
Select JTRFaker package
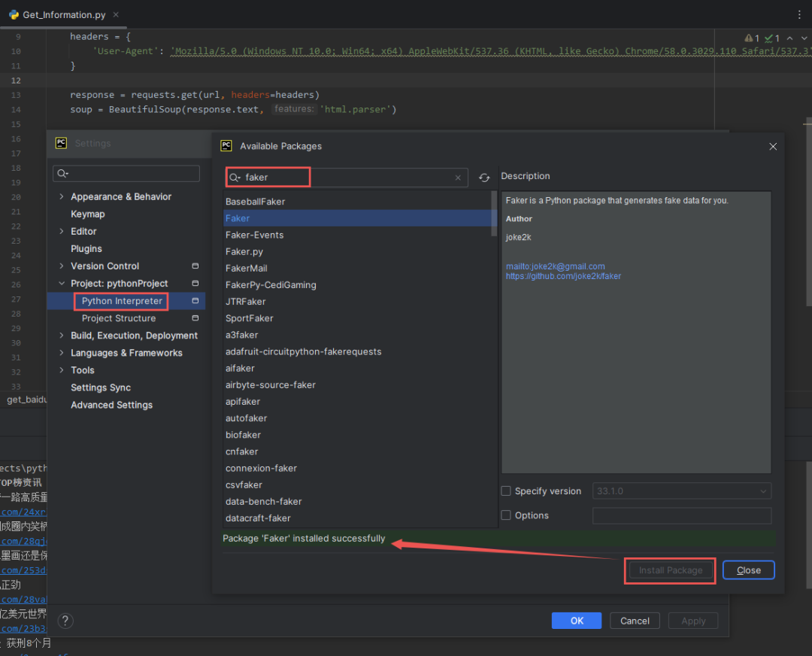358,302
